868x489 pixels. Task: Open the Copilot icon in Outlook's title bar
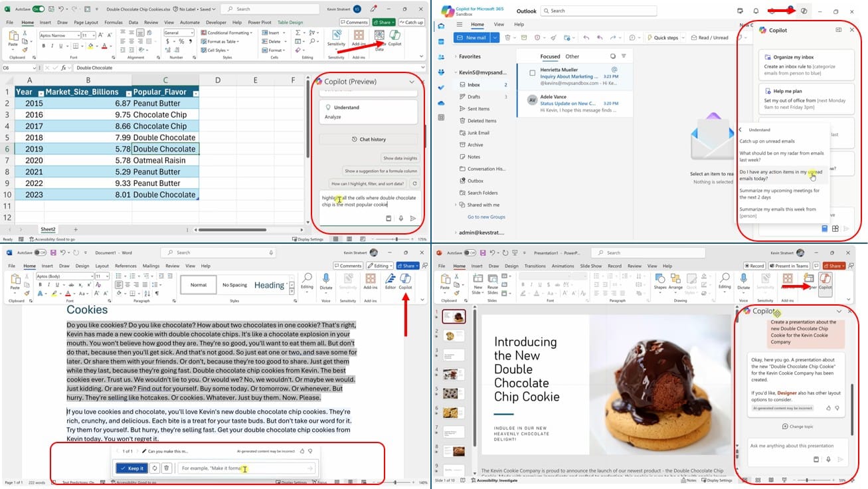(x=804, y=11)
